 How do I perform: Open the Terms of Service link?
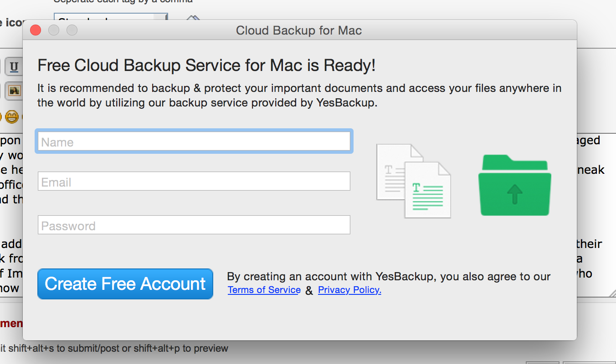tap(264, 290)
